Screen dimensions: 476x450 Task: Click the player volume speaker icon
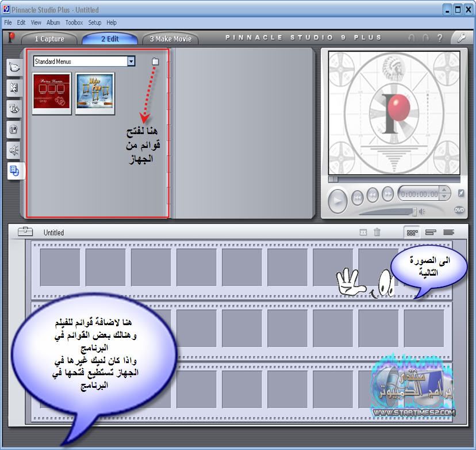click(x=422, y=212)
